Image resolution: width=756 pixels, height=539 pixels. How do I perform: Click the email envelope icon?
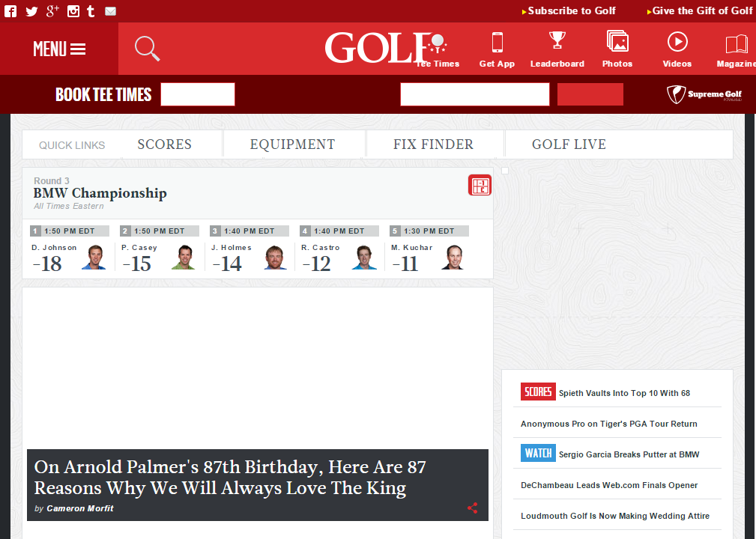[110, 11]
